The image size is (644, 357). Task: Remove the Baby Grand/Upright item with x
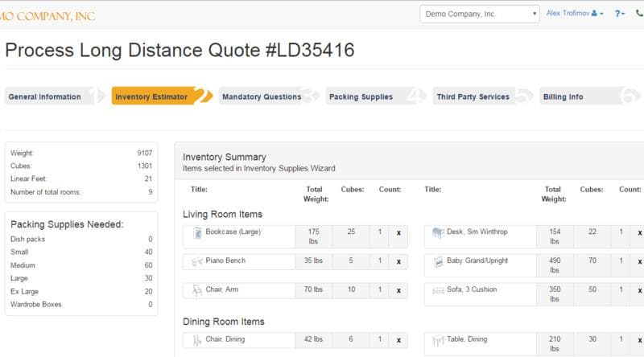[x=639, y=261]
